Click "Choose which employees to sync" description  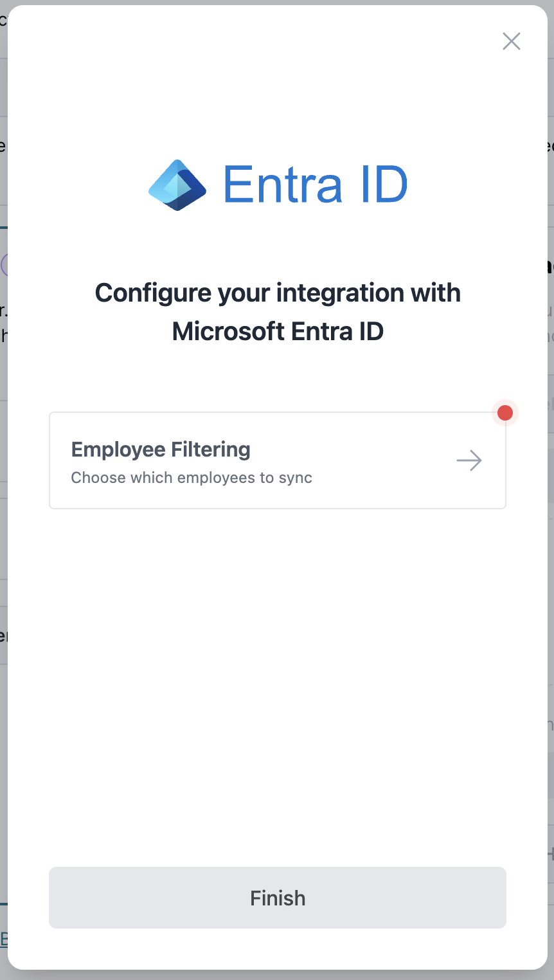[x=192, y=478]
